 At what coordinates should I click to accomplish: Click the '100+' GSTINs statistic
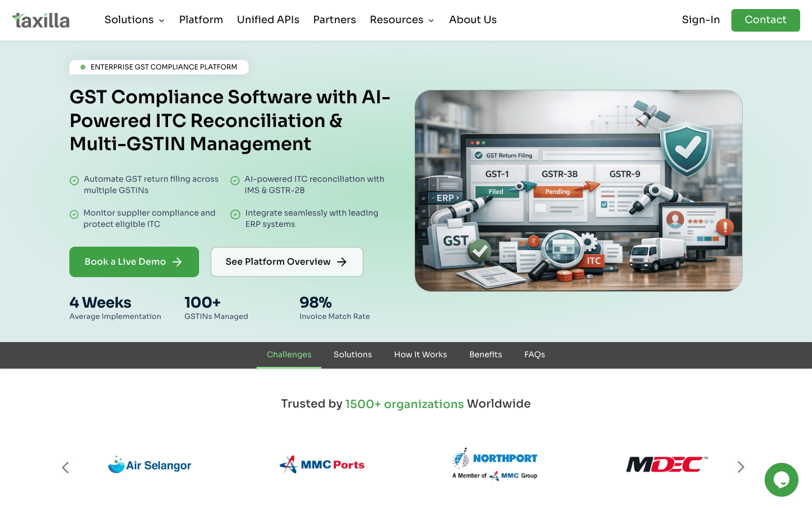(202, 303)
